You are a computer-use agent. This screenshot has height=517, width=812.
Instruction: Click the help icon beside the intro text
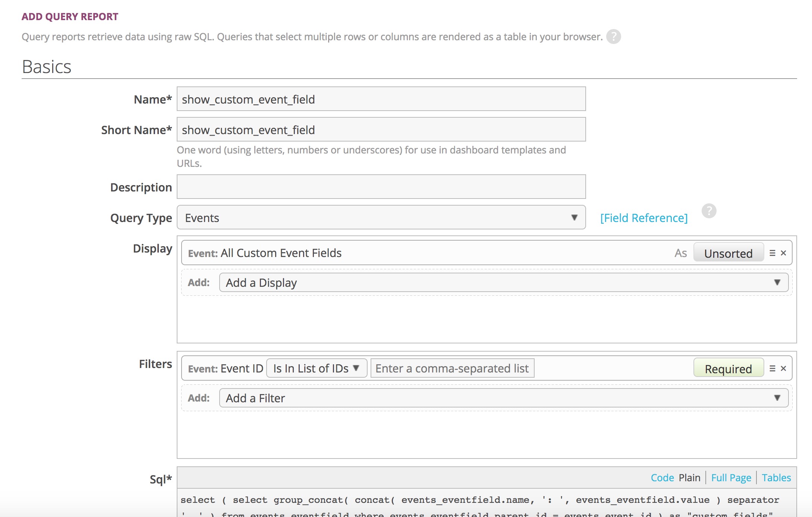click(613, 37)
